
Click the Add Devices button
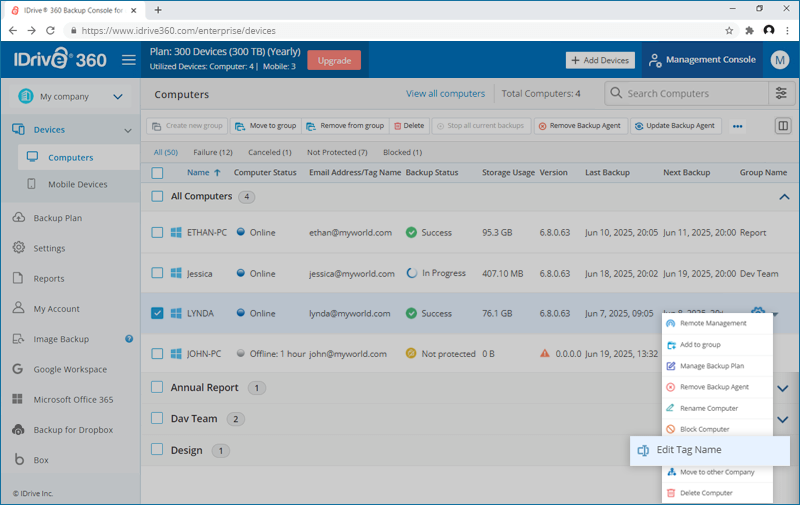(x=600, y=60)
